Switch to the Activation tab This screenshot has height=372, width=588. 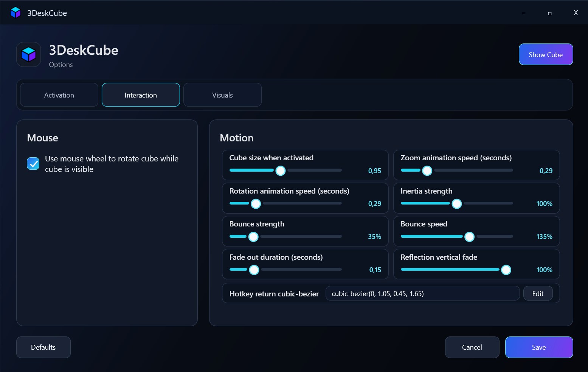[59, 95]
